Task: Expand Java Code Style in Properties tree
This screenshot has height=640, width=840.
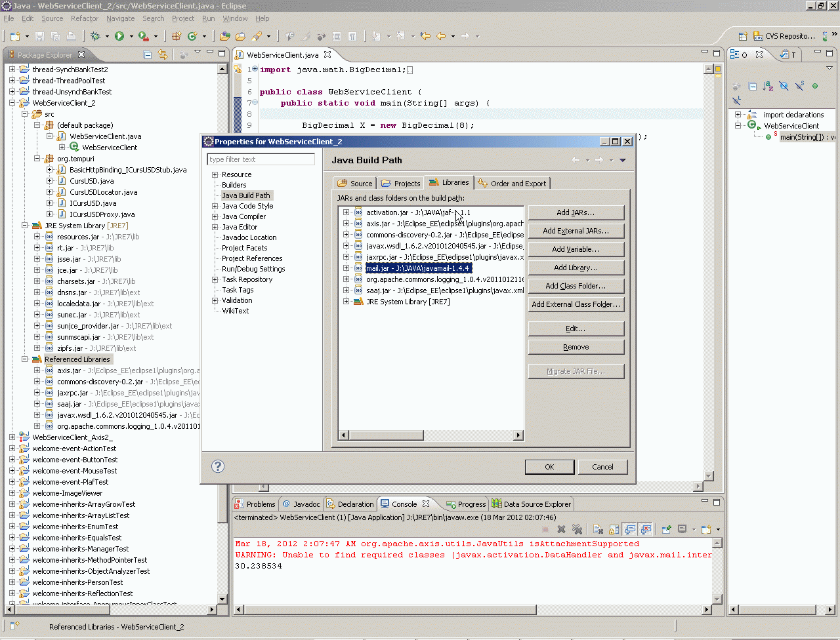Action: pyautogui.click(x=215, y=206)
